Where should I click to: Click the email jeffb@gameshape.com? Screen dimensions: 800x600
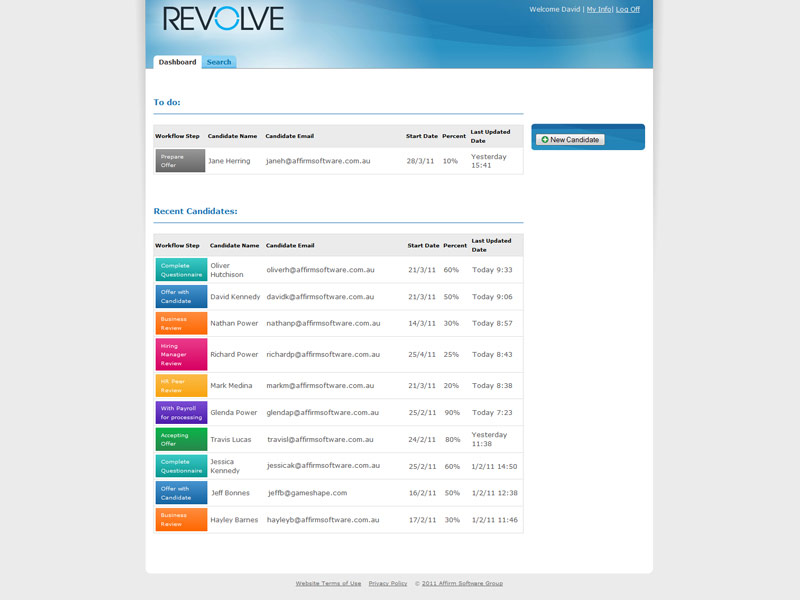(307, 493)
